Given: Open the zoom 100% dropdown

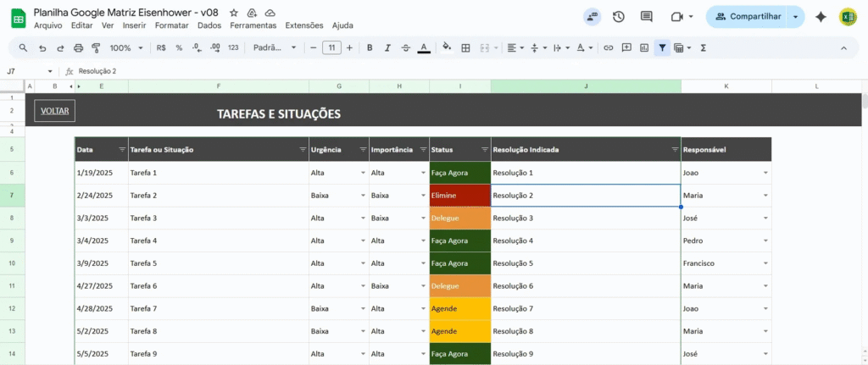Looking at the screenshot, I should coord(125,47).
